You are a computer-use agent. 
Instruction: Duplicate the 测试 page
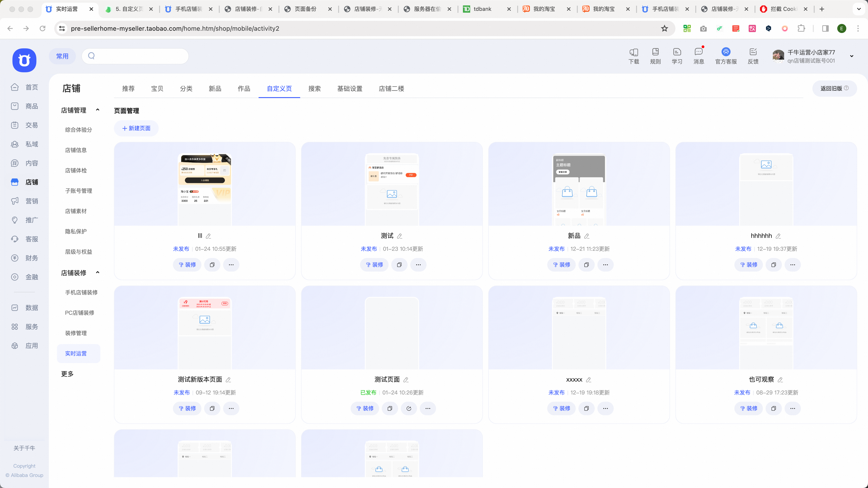(399, 265)
